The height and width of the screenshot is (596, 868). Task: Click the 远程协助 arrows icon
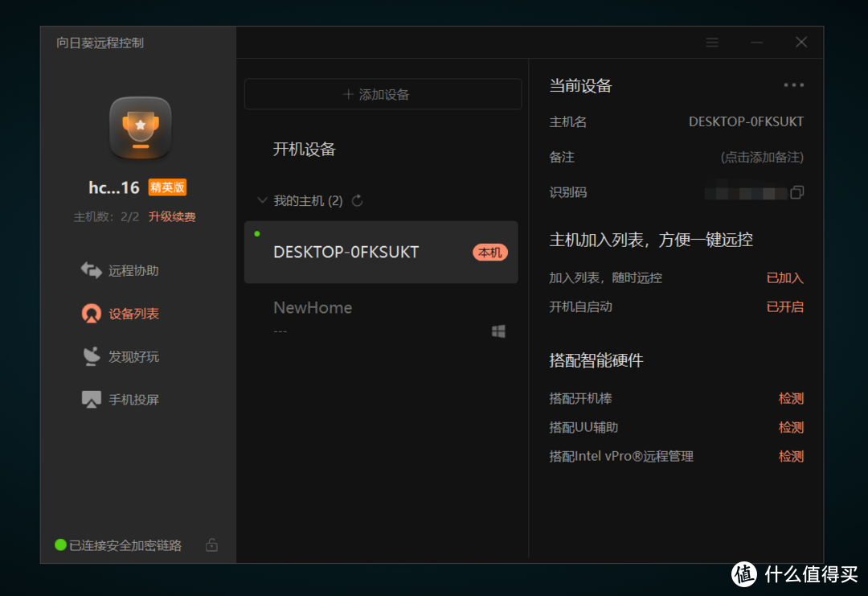(x=92, y=270)
